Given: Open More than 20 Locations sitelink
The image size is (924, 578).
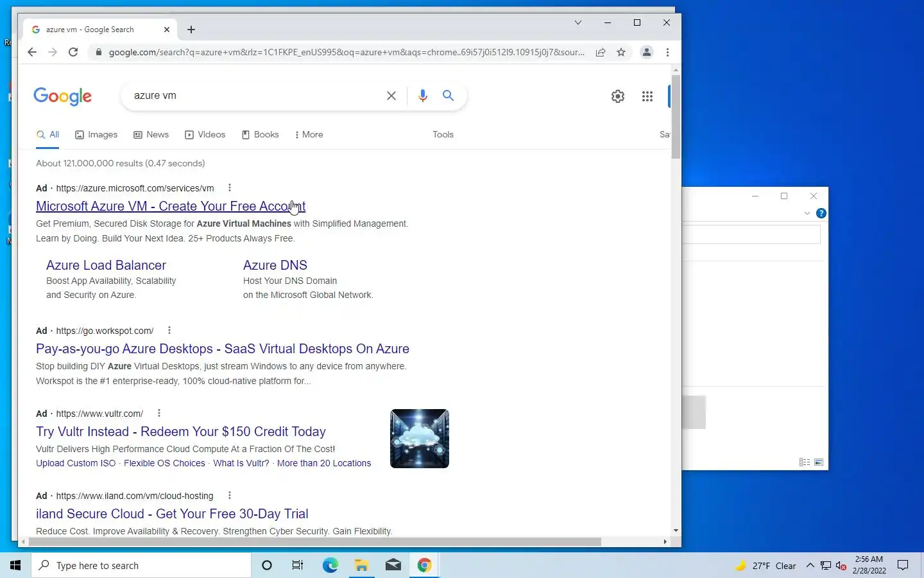Looking at the screenshot, I should 324,463.
